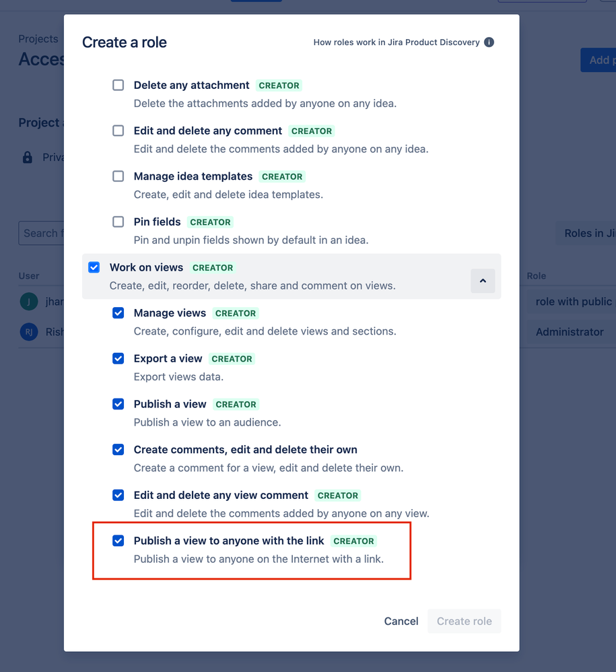Viewport: 616px width, 672px height.
Task: Click 'Publish a view to anyone on the Internet' description
Action: pos(259,559)
